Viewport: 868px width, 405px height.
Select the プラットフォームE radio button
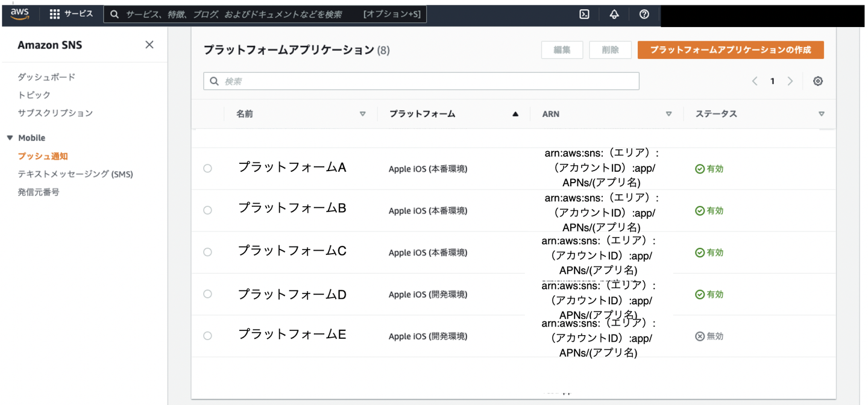click(x=207, y=336)
